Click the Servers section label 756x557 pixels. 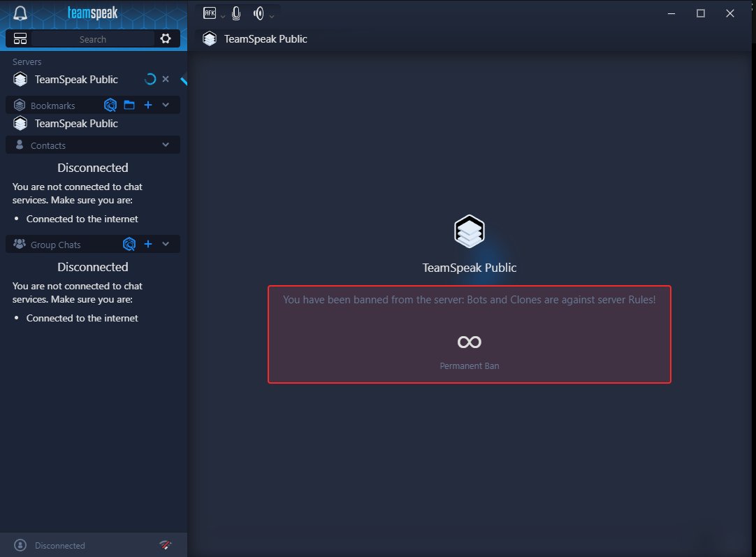pos(27,62)
